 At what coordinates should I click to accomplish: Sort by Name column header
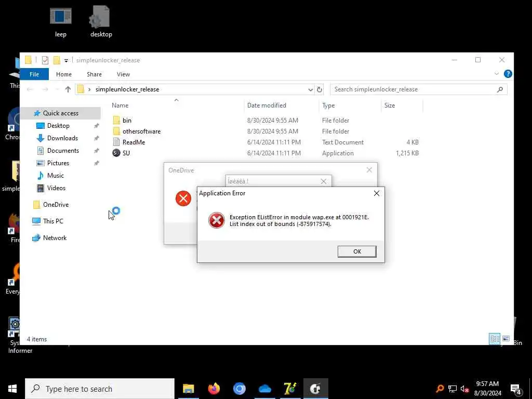(x=120, y=105)
